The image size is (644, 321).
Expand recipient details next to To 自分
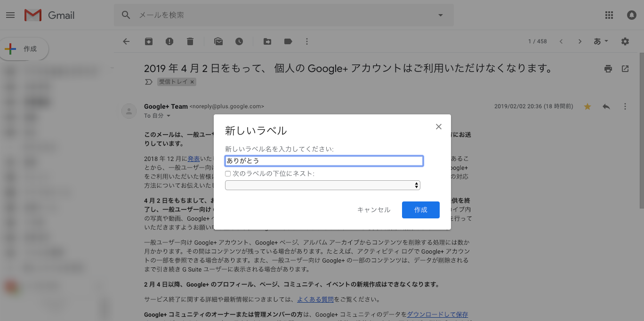pos(169,116)
